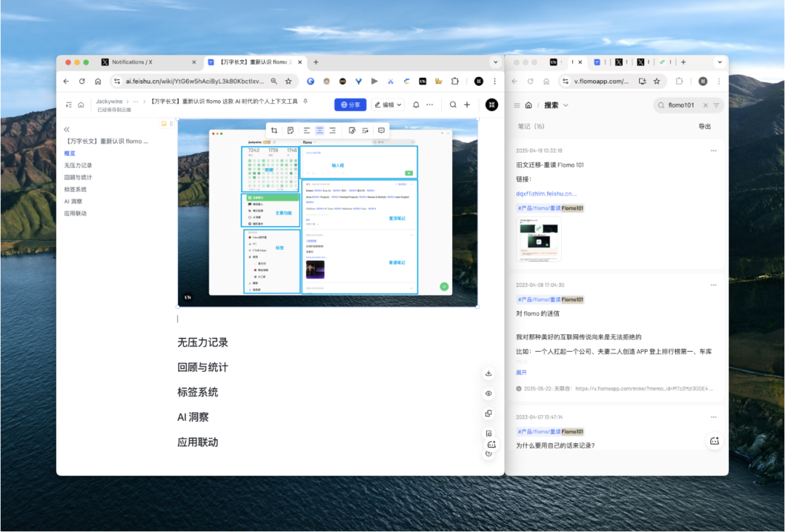Open a new tab in Feishu window
Viewport: 785px width, 532px height.
[315, 62]
